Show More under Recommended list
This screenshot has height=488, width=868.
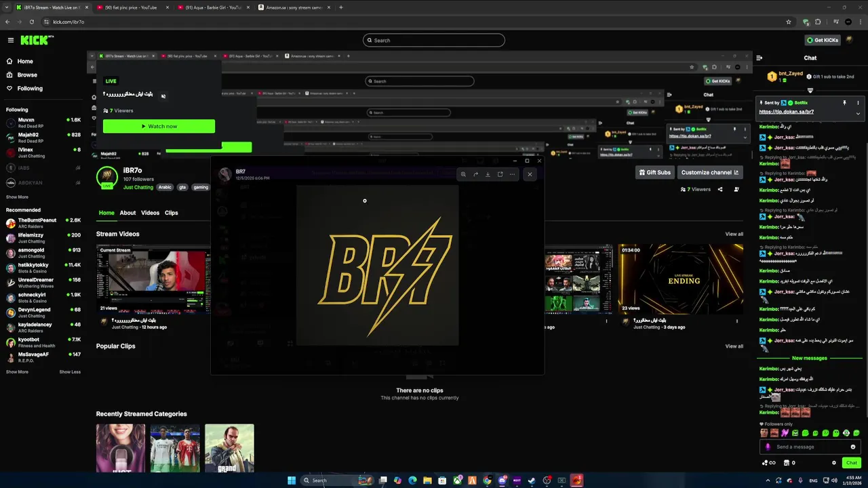17,372
